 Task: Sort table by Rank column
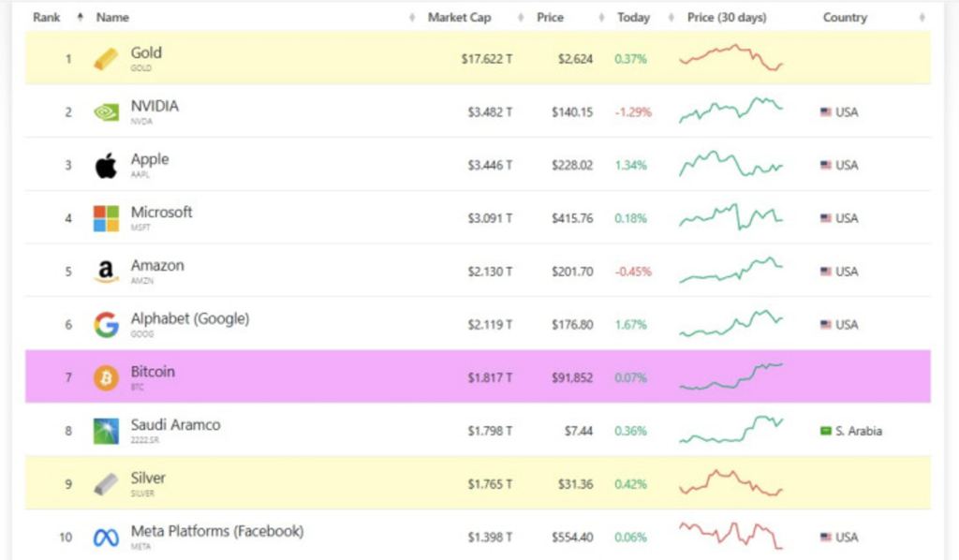point(47,17)
